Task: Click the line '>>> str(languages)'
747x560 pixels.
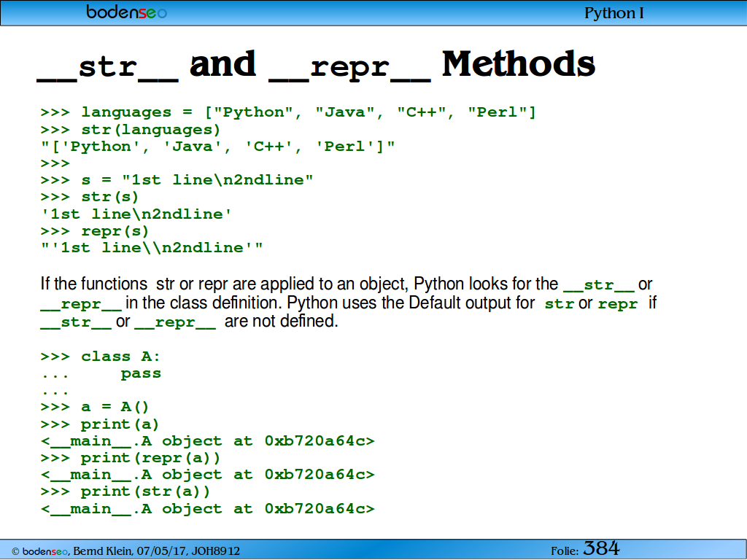Action: coord(131,130)
